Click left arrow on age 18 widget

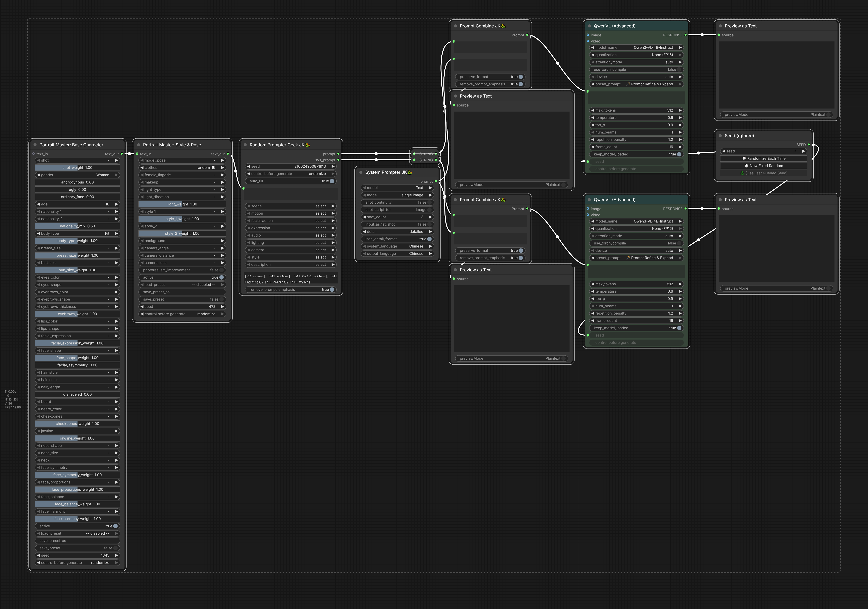tap(38, 204)
